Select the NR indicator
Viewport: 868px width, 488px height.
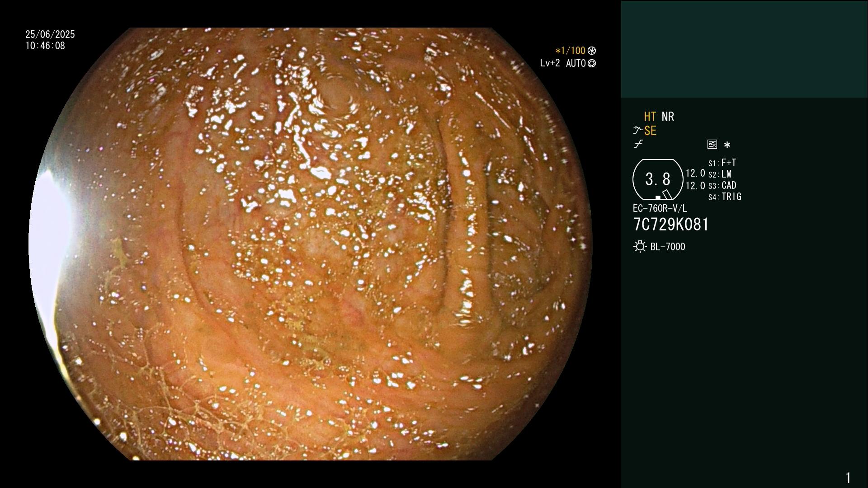tap(668, 117)
